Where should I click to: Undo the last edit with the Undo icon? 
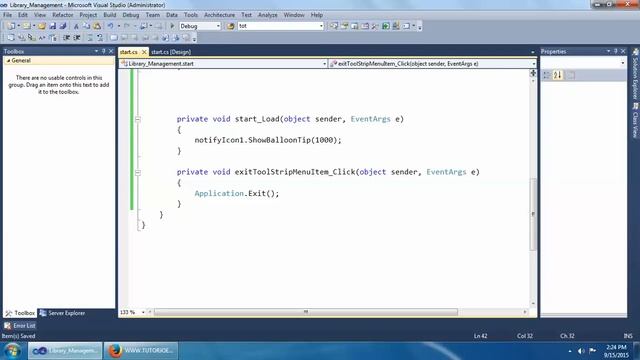(x=110, y=26)
